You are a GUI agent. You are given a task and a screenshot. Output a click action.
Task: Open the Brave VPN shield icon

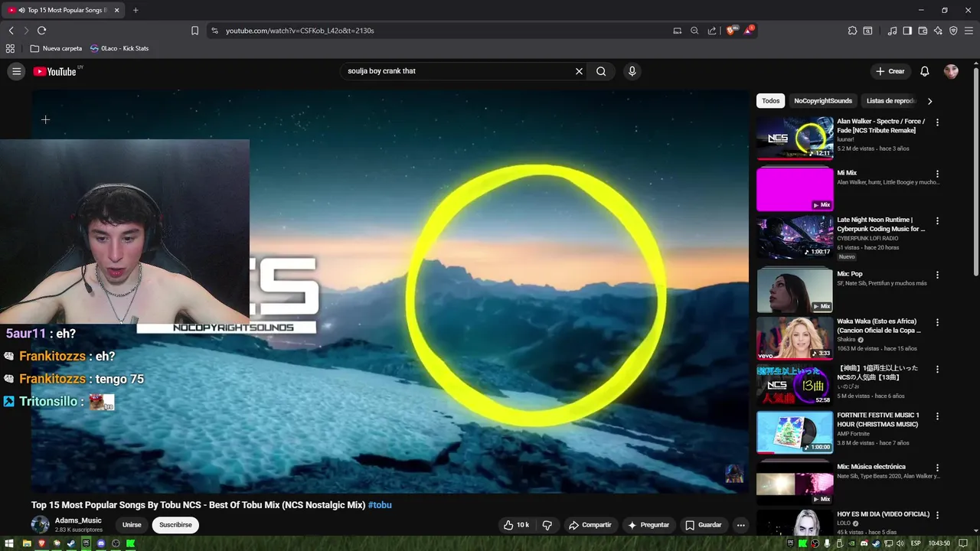tap(953, 31)
